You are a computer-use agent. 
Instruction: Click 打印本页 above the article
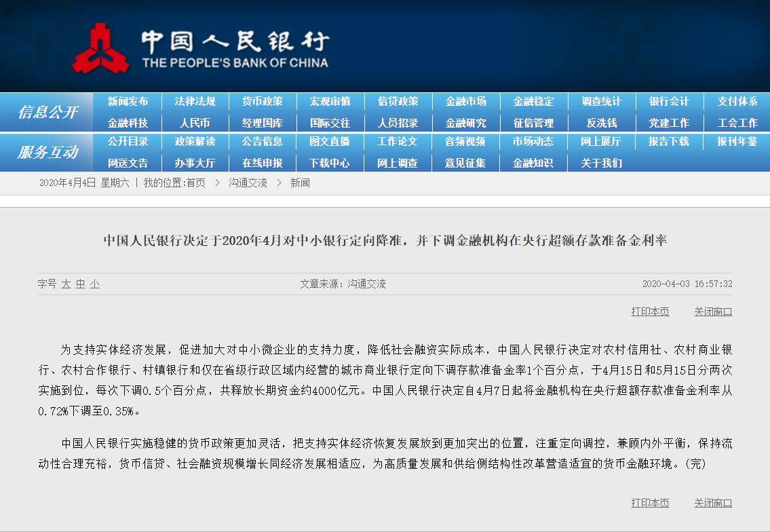[x=650, y=311]
